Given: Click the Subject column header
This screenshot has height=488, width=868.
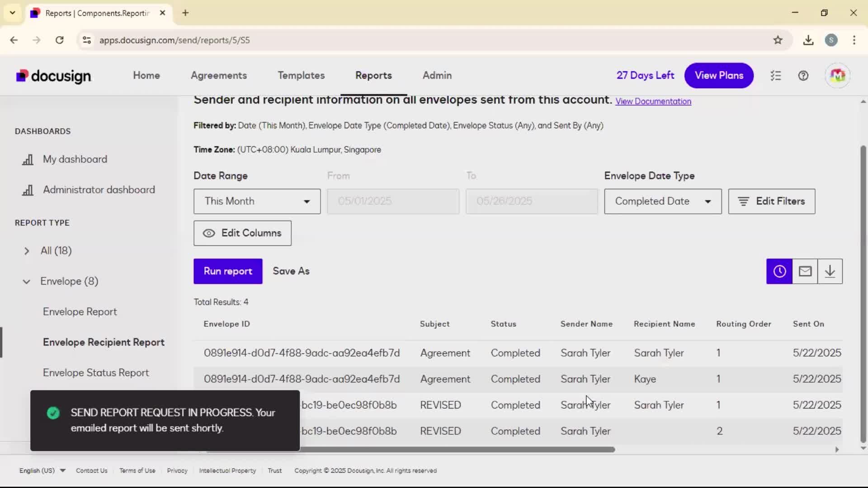Looking at the screenshot, I should (434, 324).
